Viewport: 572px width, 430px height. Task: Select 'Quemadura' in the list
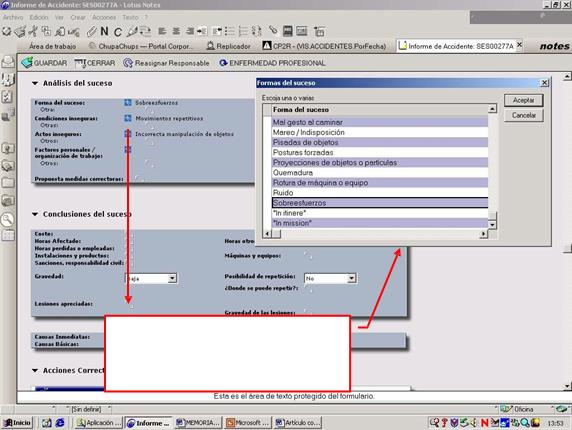click(380, 173)
